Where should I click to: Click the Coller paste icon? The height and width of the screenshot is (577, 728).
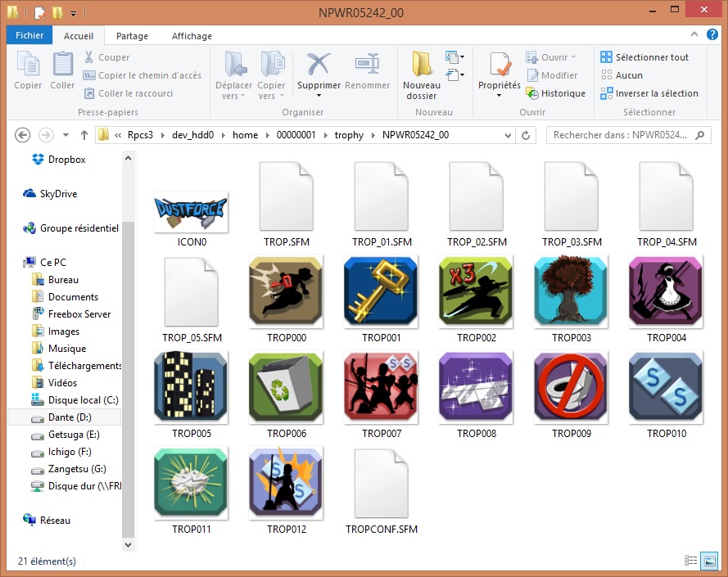62,64
